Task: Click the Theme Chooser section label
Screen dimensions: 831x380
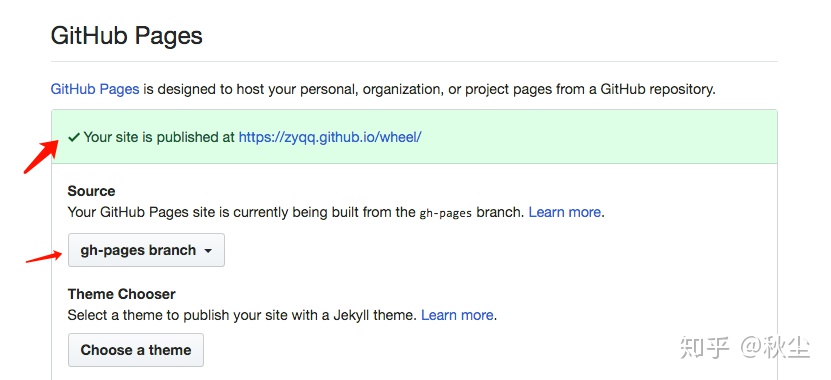Action: pyautogui.click(x=121, y=294)
